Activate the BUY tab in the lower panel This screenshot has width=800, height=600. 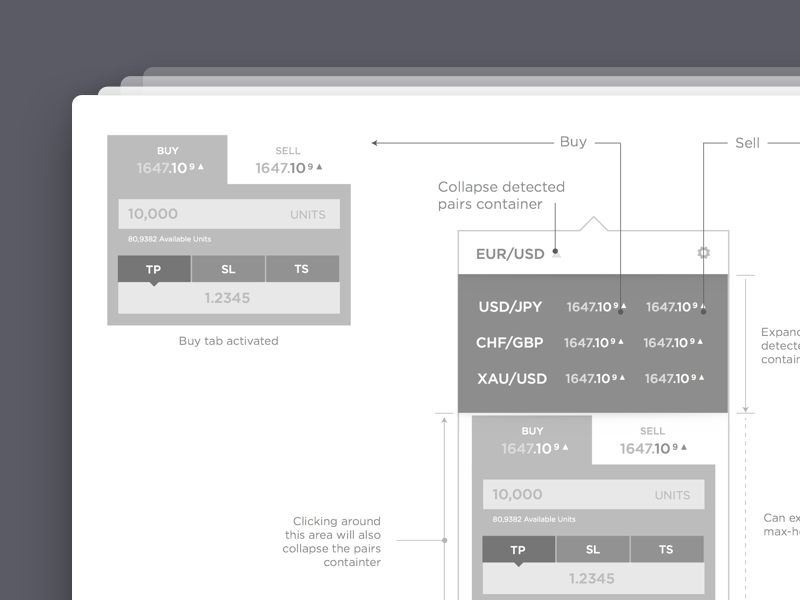pos(531,437)
